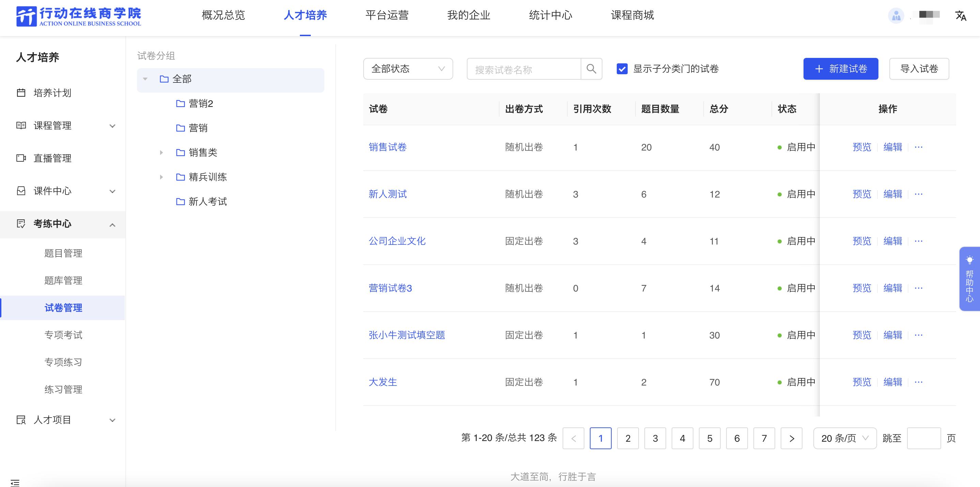The image size is (980, 487).
Task: Edit the 张小牛测试填空题 exam
Action: 892,335
